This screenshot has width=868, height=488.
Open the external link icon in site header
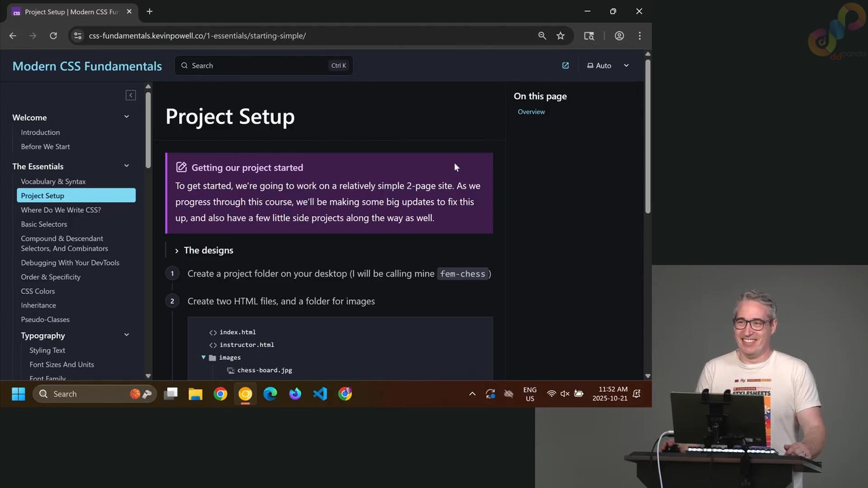tap(566, 66)
